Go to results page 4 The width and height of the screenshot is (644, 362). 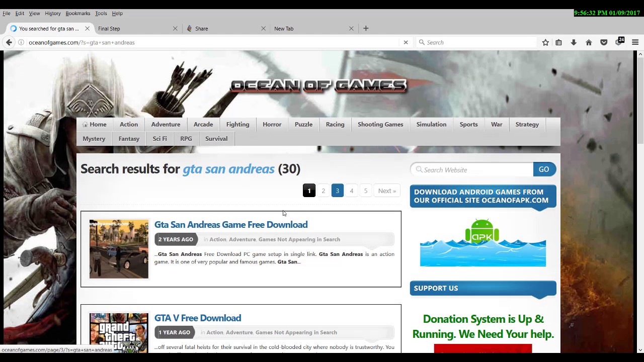(x=351, y=191)
